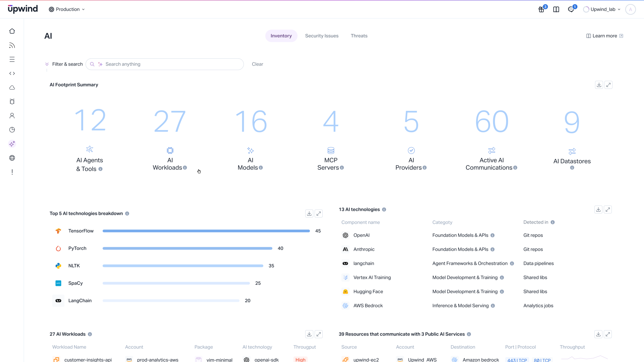Click info icon next to AI Workloads
Screen dimensions: 644x362
(x=185, y=168)
